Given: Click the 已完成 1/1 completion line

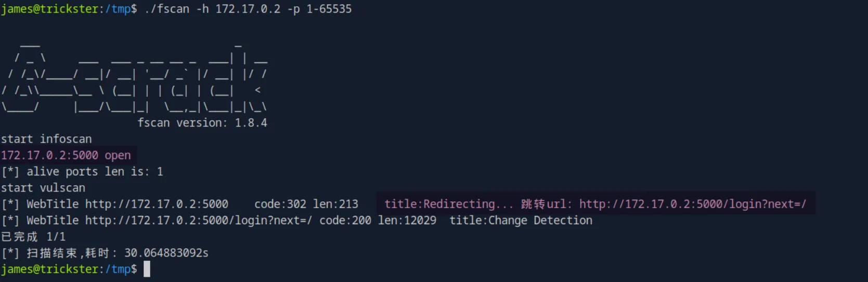Looking at the screenshot, I should click(x=33, y=237).
